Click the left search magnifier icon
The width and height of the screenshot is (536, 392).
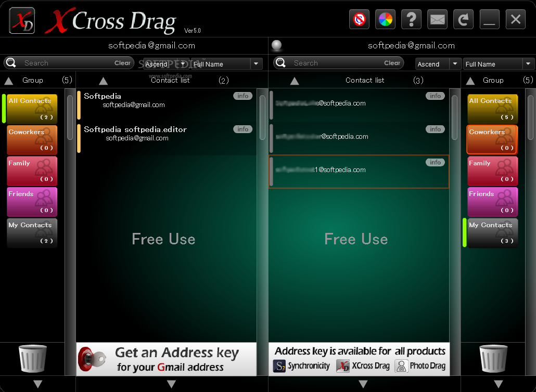coord(11,62)
